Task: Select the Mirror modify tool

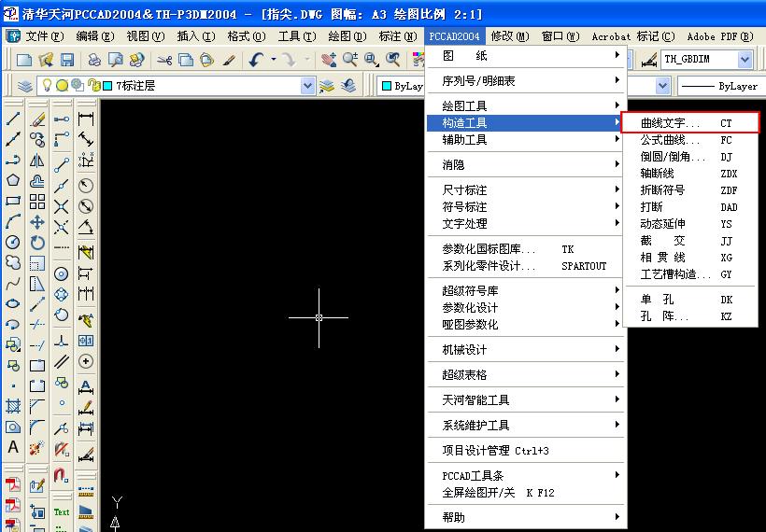Action: (37, 161)
